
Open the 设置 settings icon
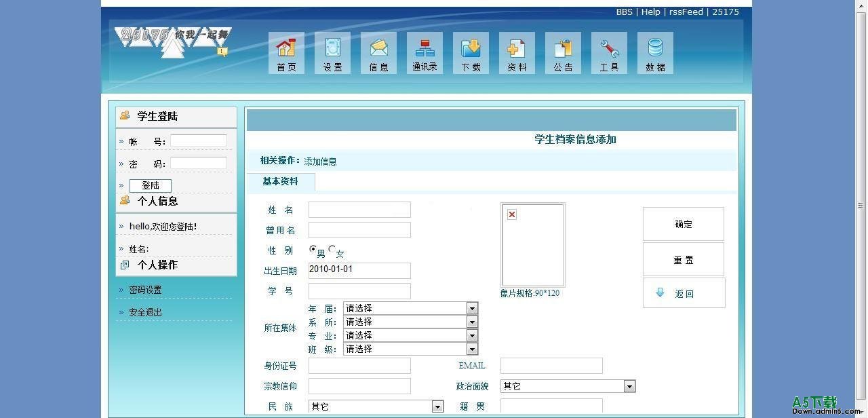click(332, 53)
